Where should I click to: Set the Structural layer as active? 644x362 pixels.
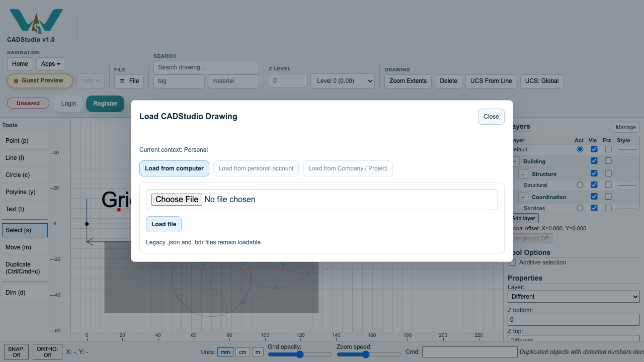tap(580, 185)
